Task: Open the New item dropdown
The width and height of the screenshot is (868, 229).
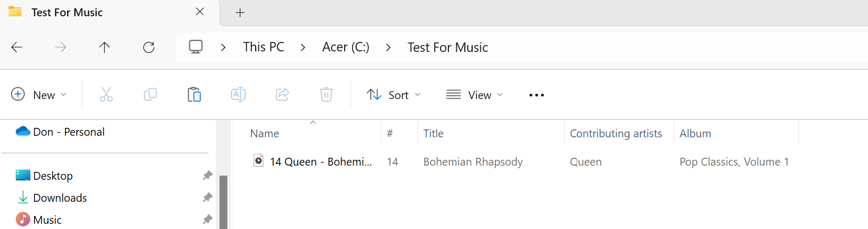Action: 39,95
